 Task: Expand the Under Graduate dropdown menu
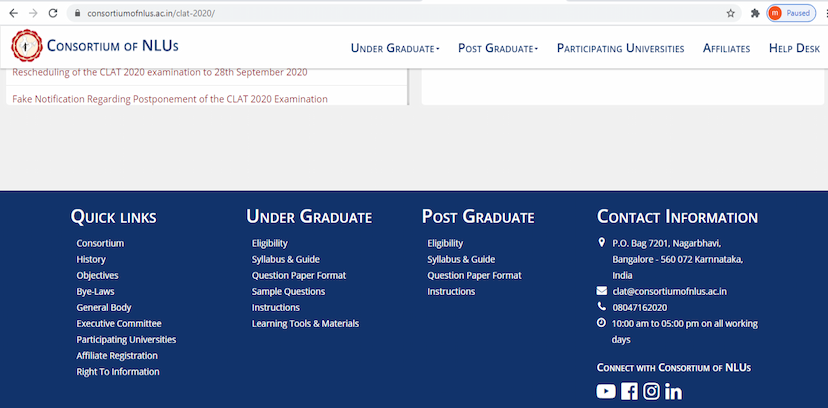coord(394,48)
